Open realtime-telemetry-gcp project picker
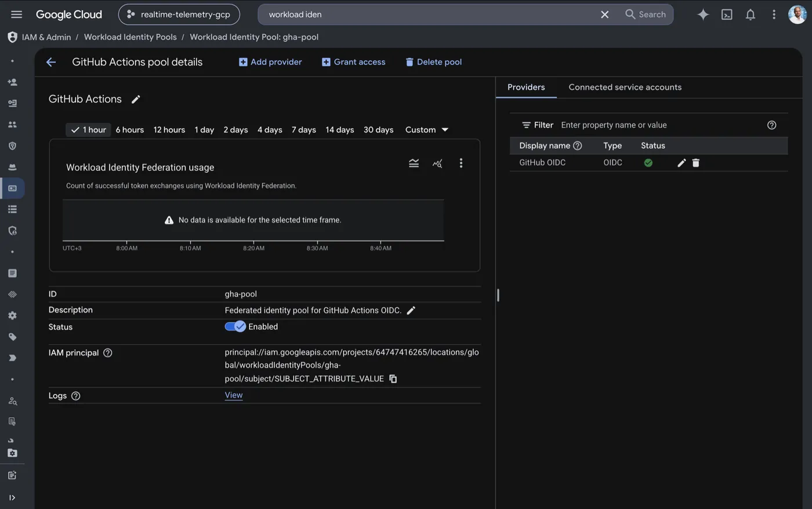Viewport: 812px width, 509px height. click(x=179, y=14)
